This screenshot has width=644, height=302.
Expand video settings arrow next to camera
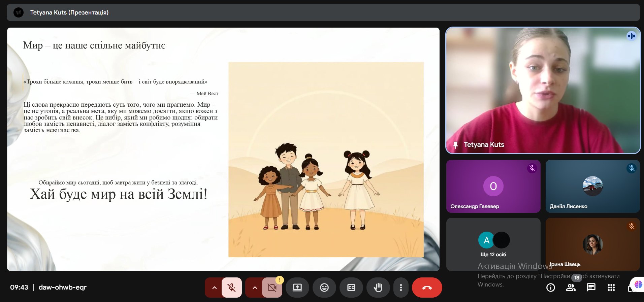pos(255,288)
